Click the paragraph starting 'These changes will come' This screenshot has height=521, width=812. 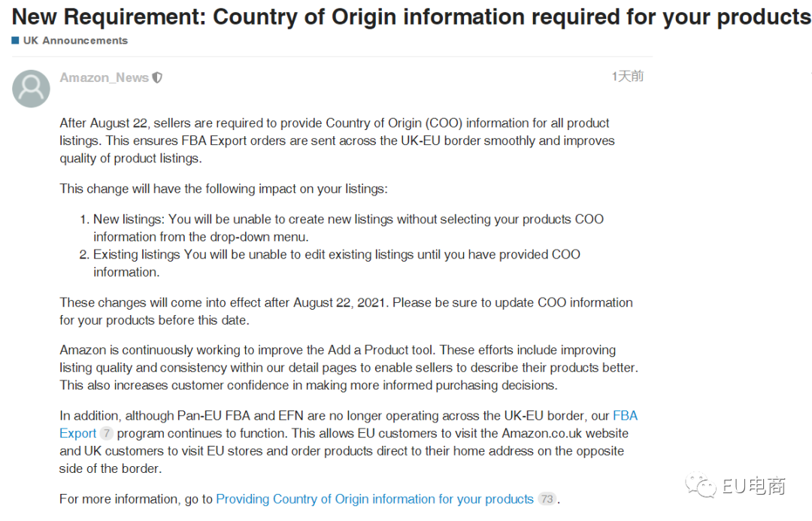point(346,311)
